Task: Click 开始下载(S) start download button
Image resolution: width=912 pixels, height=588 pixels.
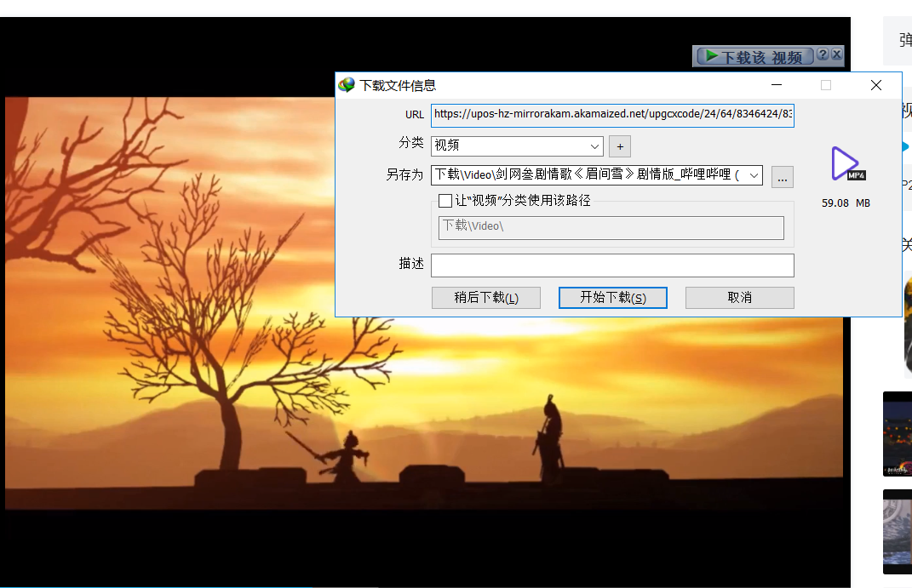Action: tap(613, 298)
